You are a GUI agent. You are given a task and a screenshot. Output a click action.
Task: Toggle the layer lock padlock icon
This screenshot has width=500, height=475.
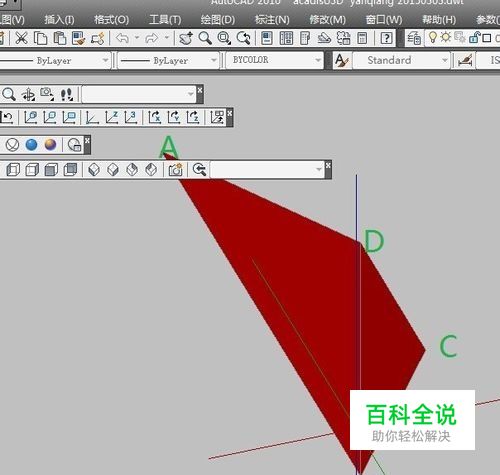point(474,38)
